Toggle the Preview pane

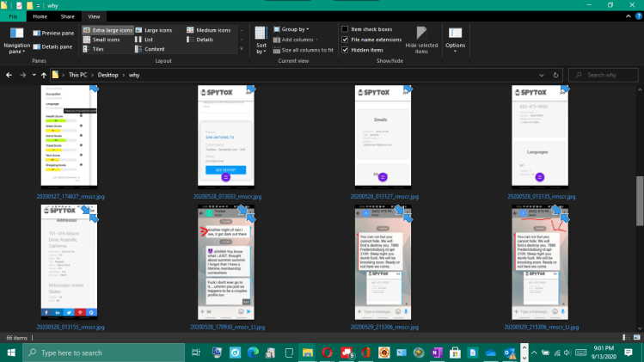52,33
